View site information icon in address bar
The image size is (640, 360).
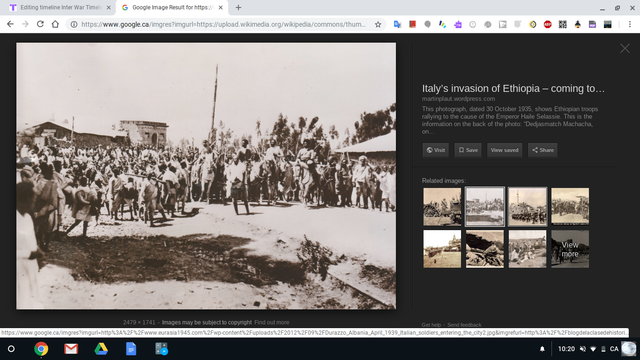click(74, 24)
